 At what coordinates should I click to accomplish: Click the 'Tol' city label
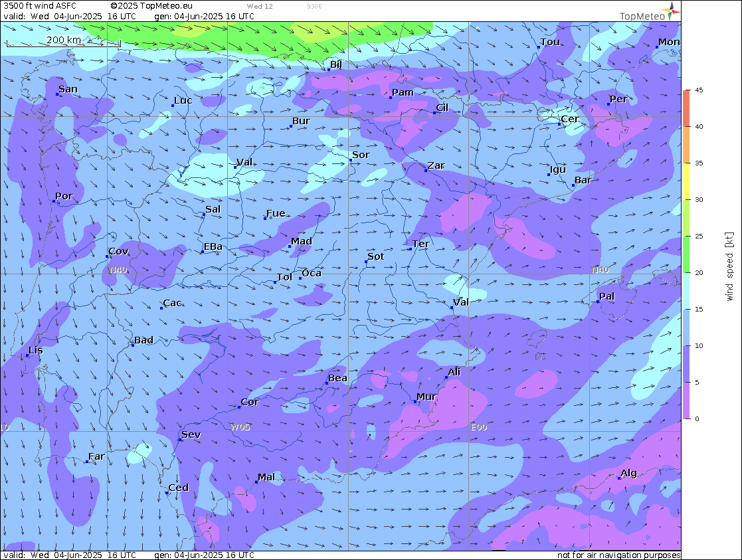tap(284, 277)
